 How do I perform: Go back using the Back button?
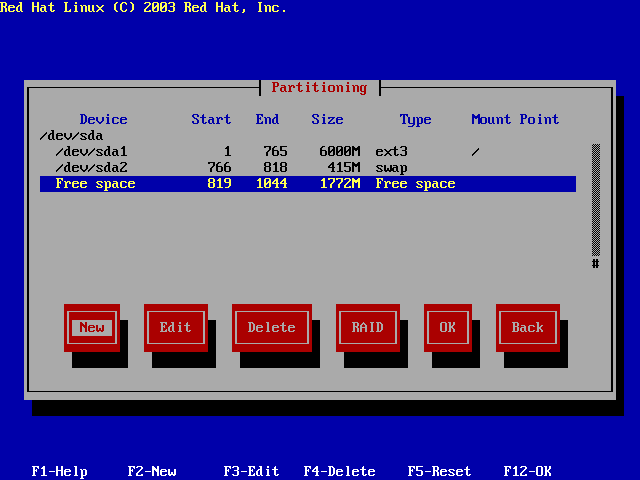528,327
